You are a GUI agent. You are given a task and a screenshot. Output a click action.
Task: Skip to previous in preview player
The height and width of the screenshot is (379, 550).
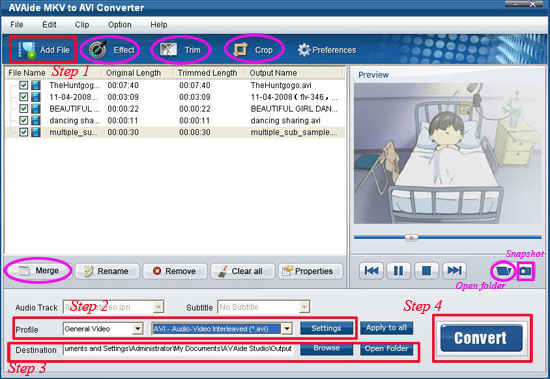point(371,271)
